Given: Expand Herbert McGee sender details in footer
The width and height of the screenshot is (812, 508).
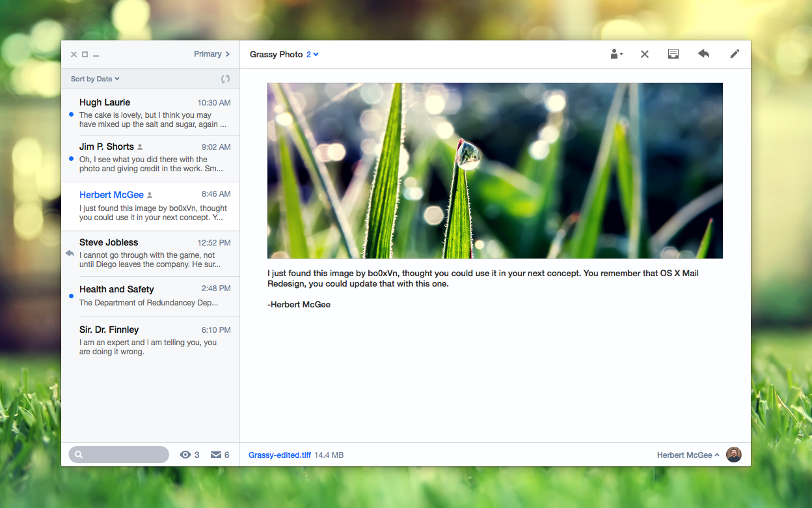Looking at the screenshot, I should point(688,455).
